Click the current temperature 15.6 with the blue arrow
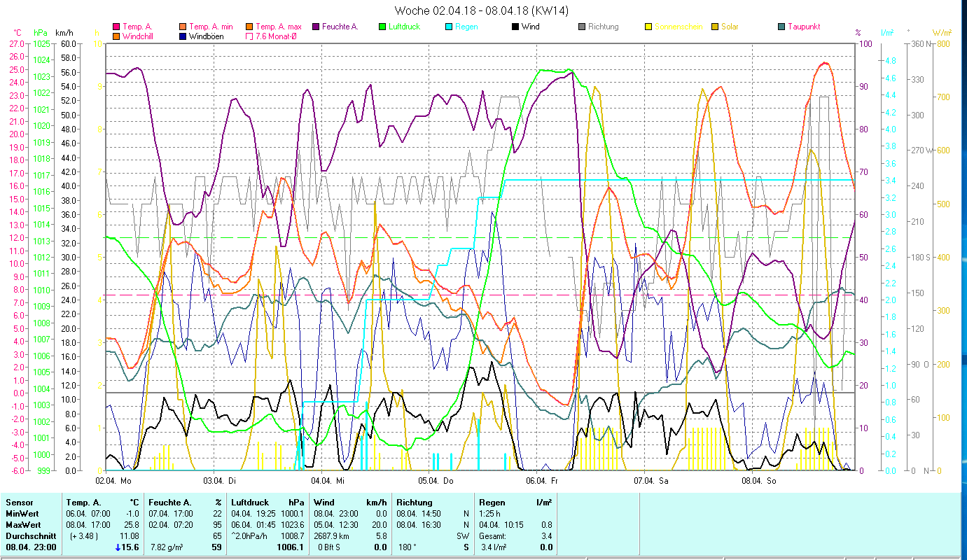Screen dimensions: 967x560 pyautogui.click(x=127, y=547)
